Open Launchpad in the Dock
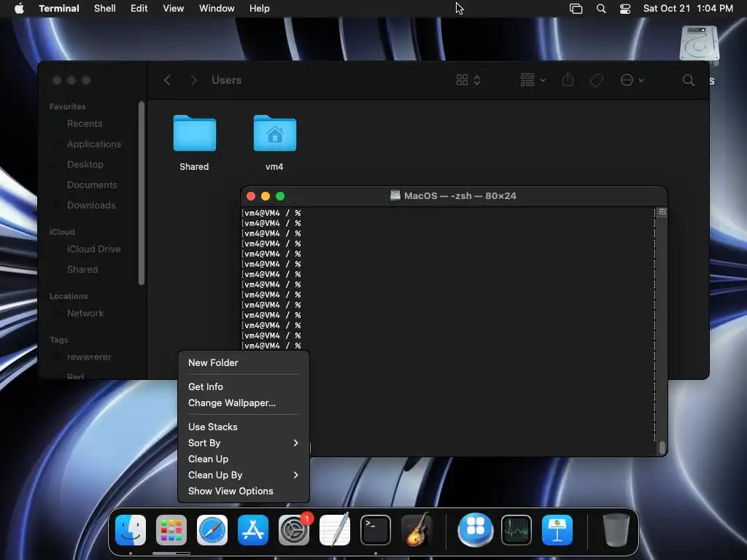This screenshot has width=747, height=560. tap(171, 530)
